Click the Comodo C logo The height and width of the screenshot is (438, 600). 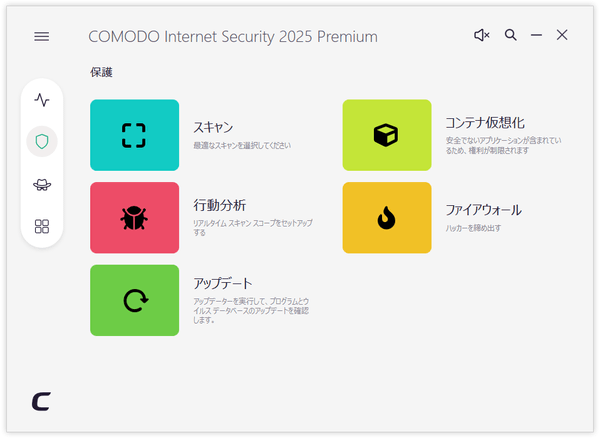tap(41, 401)
